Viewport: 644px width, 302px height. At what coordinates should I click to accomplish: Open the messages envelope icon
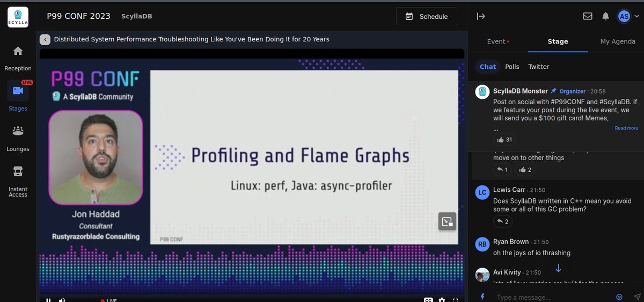pyautogui.click(x=588, y=16)
